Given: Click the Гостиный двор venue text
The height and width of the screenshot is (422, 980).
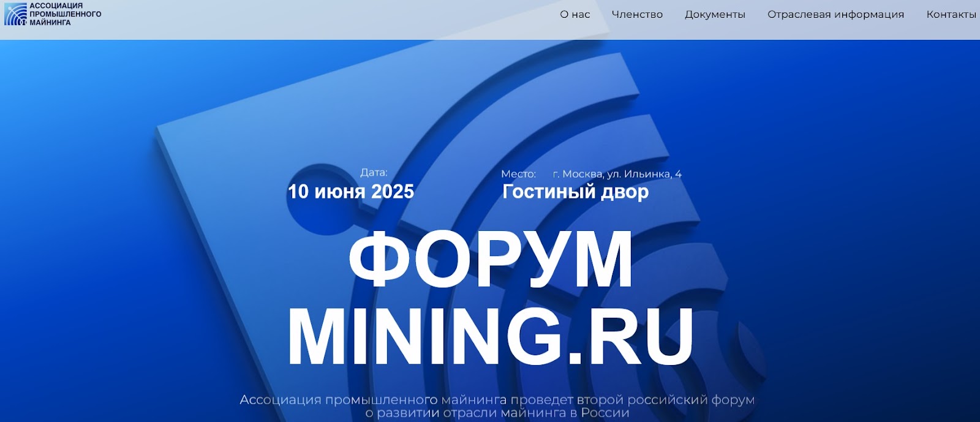Looking at the screenshot, I should (576, 192).
